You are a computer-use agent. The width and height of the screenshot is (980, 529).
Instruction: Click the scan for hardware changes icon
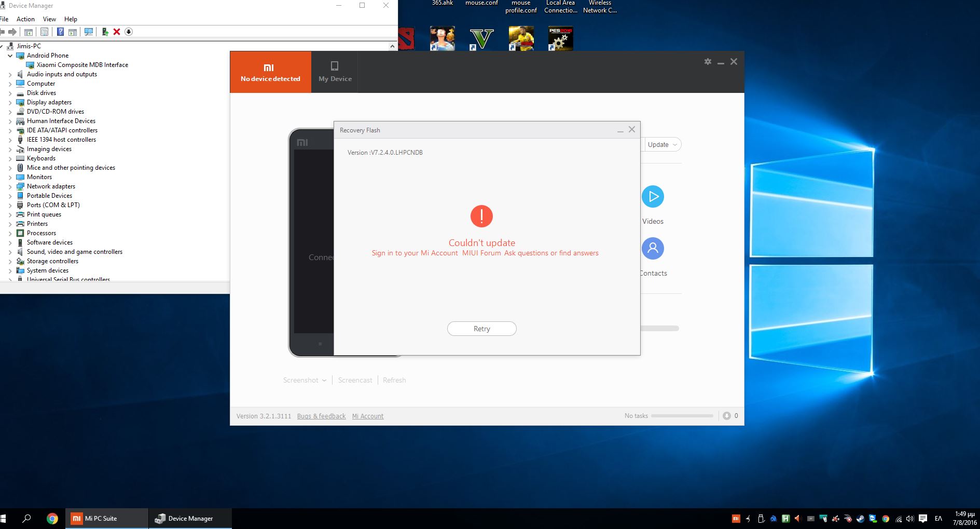click(89, 32)
